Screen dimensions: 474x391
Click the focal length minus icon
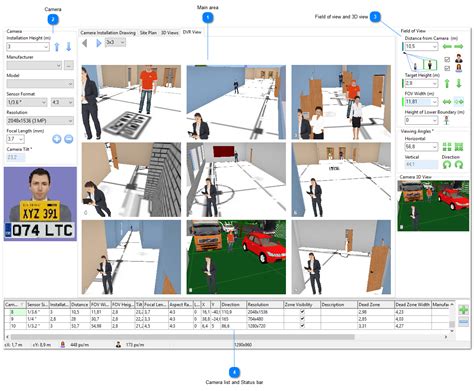pos(69,139)
